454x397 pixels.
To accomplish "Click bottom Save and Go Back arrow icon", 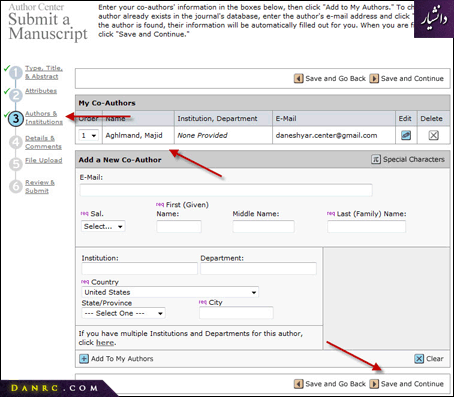I will [298, 384].
